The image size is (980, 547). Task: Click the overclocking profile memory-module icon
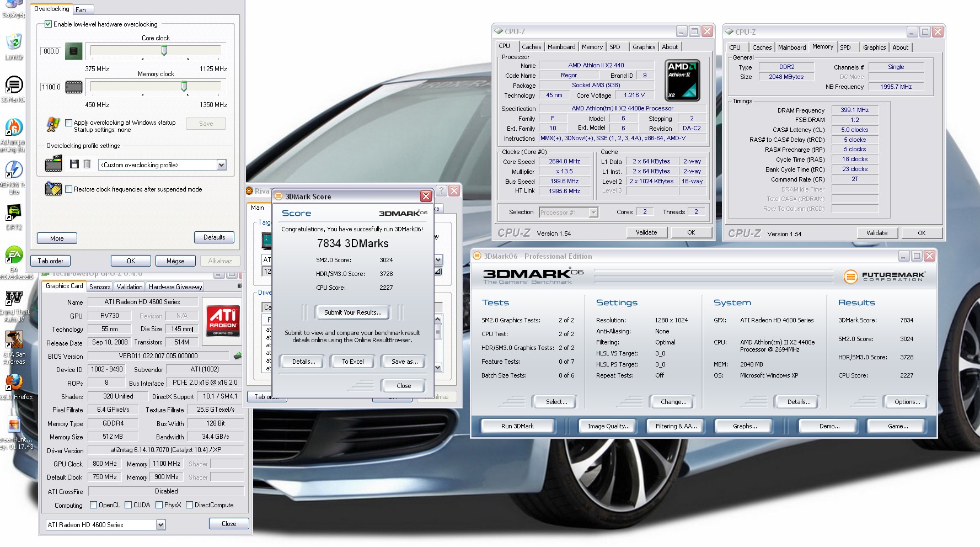(x=53, y=164)
